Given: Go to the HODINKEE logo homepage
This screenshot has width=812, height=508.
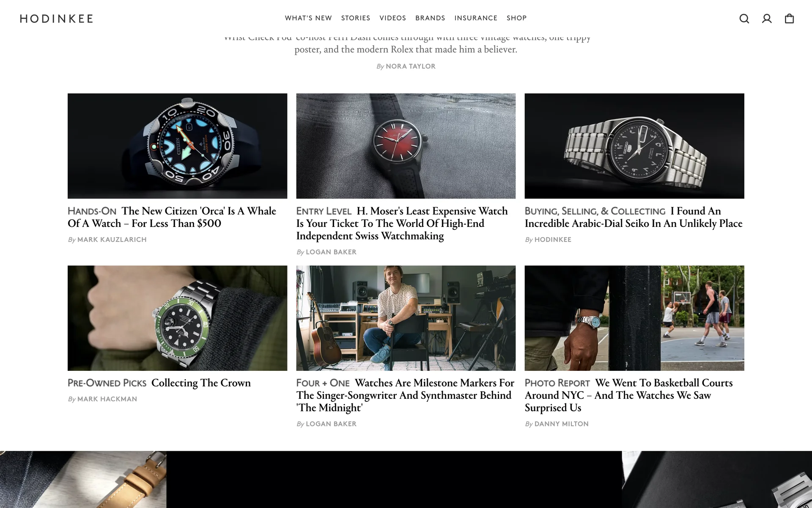Looking at the screenshot, I should tap(56, 19).
